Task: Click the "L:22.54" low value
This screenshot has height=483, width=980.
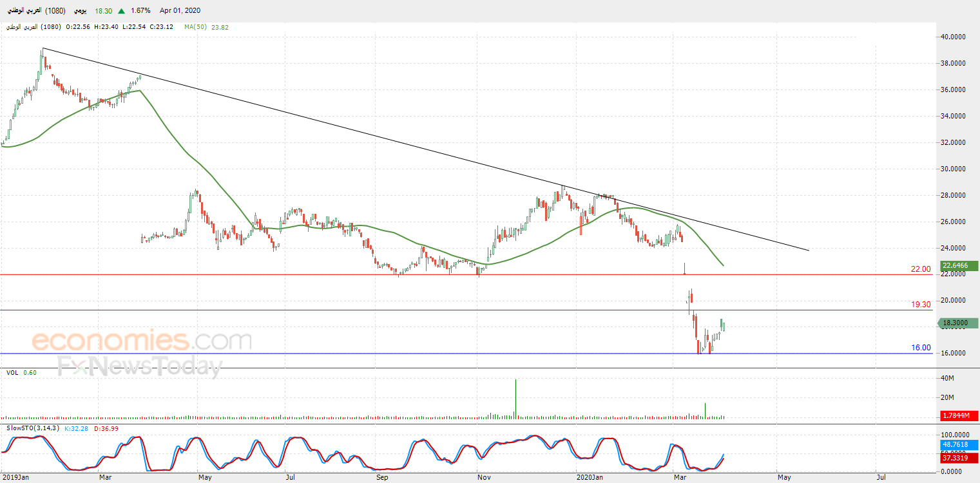Action: [134, 27]
